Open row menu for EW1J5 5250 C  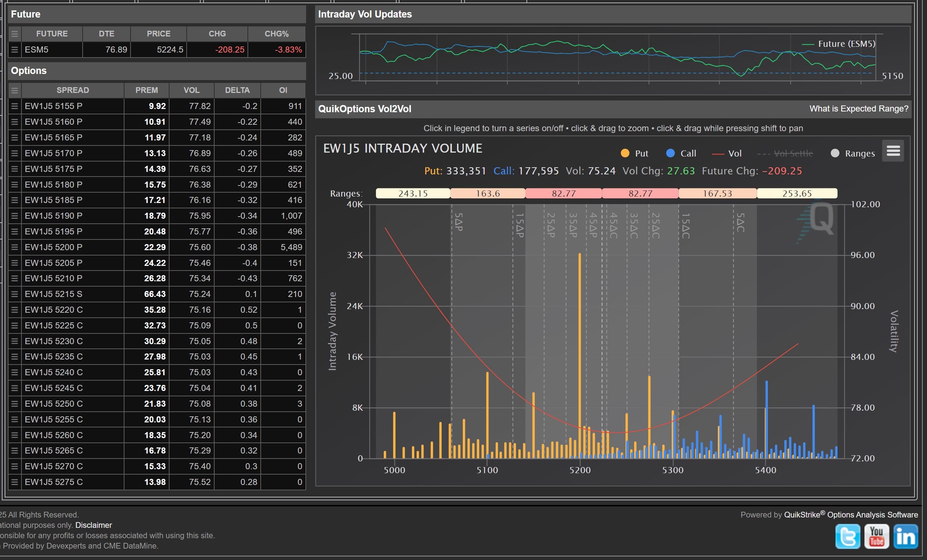click(x=15, y=404)
